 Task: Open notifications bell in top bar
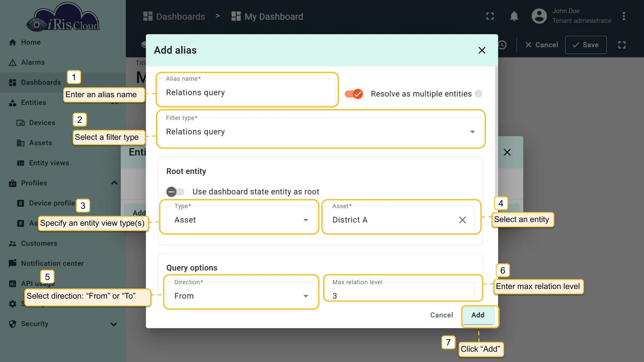[x=514, y=16]
